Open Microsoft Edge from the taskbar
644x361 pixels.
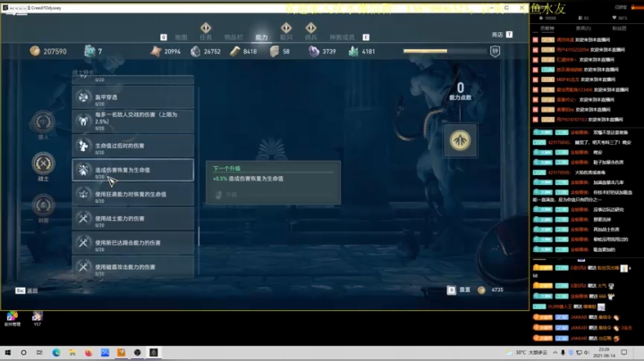pyautogui.click(x=55, y=352)
